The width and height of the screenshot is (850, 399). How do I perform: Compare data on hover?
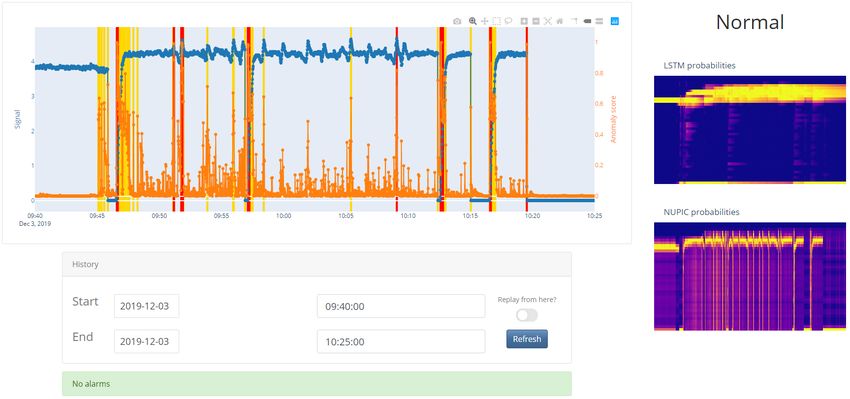click(x=599, y=21)
